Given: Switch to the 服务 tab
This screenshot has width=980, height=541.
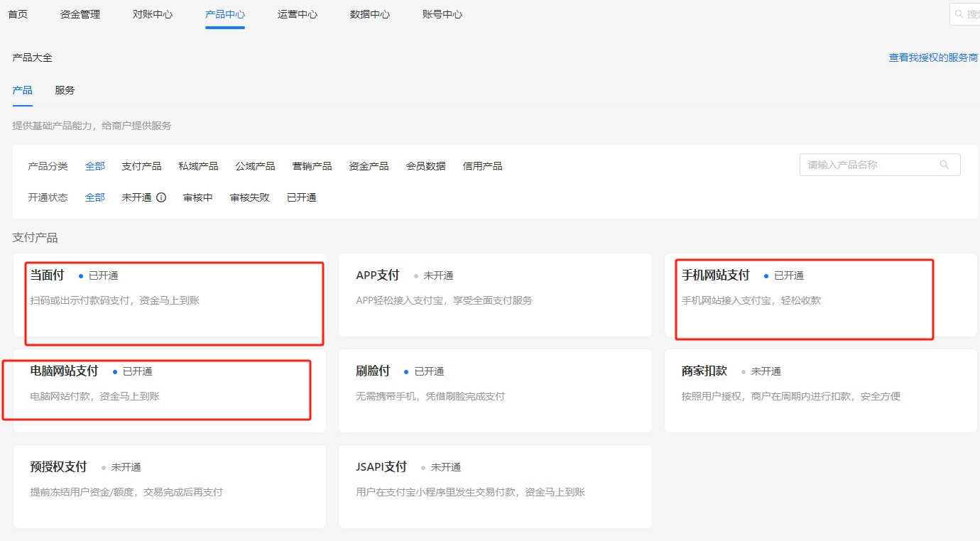Looking at the screenshot, I should point(65,90).
